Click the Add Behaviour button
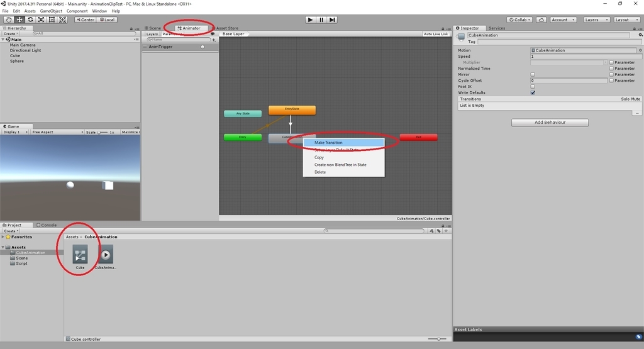The height and width of the screenshot is (349, 644). pyautogui.click(x=550, y=123)
